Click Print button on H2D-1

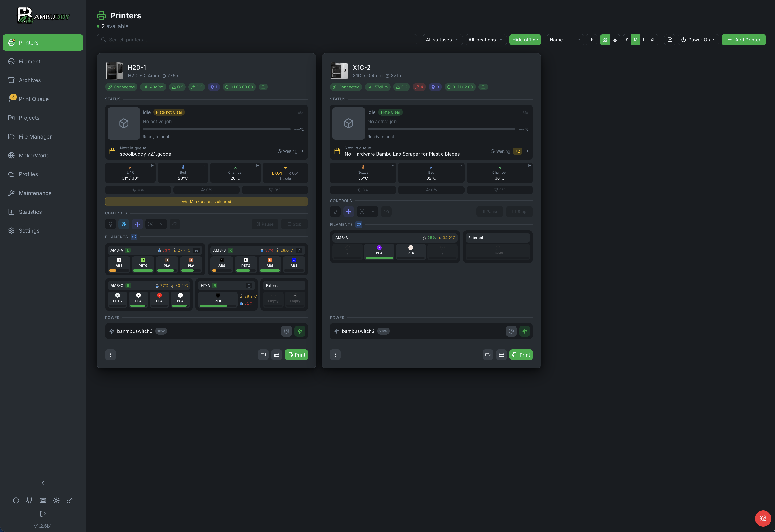[296, 355]
